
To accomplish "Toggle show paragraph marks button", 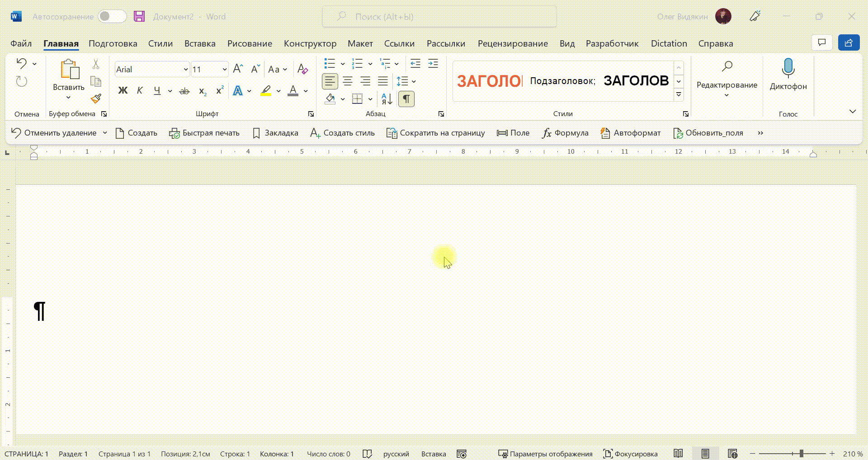I will [406, 99].
